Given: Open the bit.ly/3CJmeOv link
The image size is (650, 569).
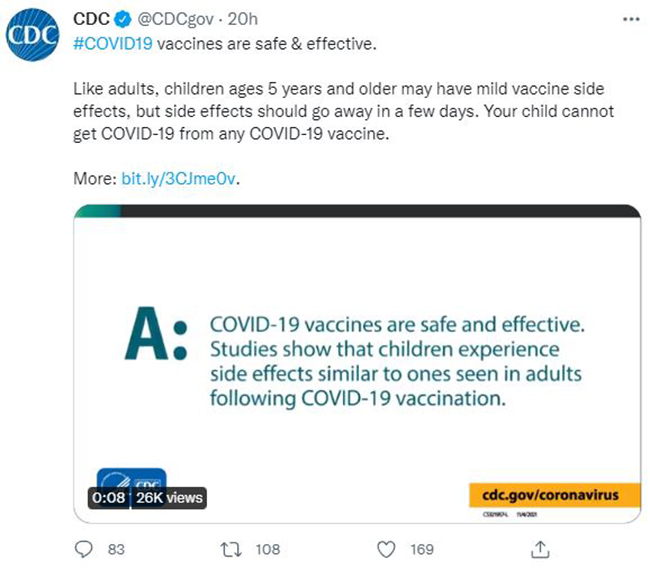Looking at the screenshot, I should [x=178, y=179].
